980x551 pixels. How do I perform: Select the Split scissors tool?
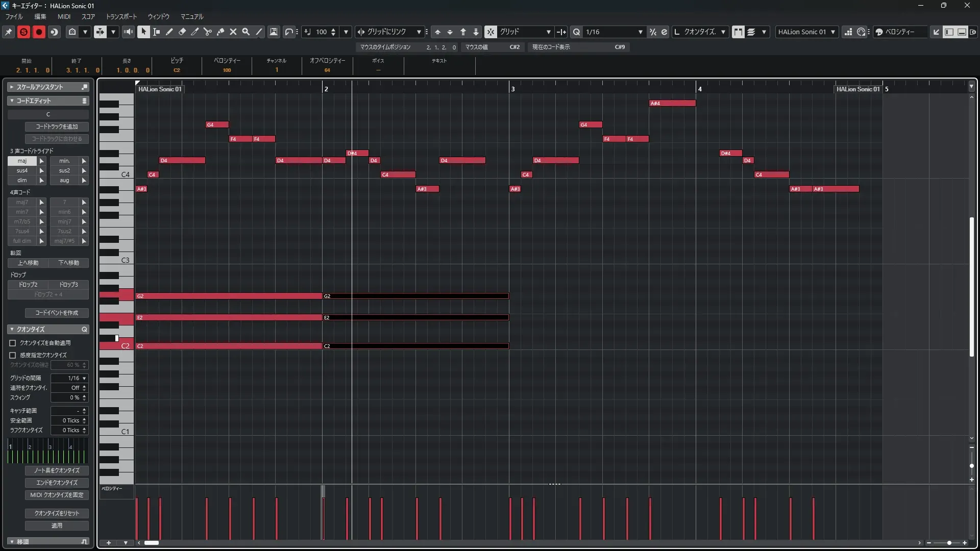207,32
